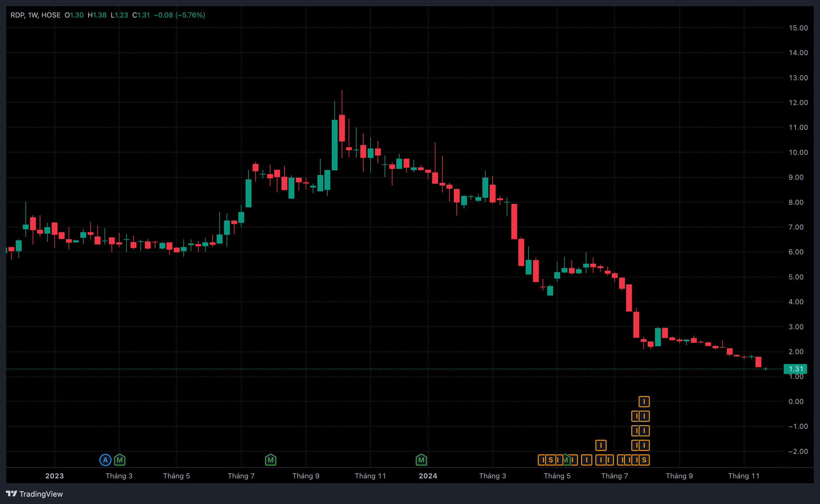This screenshot has width=820, height=504.
Task: Click the 6.00 price axis label
Action: (x=796, y=252)
